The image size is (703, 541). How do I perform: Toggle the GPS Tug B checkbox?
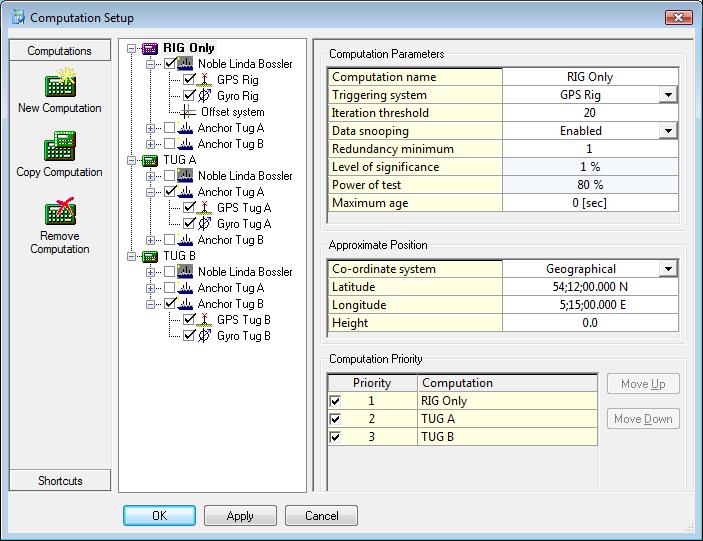(189, 320)
